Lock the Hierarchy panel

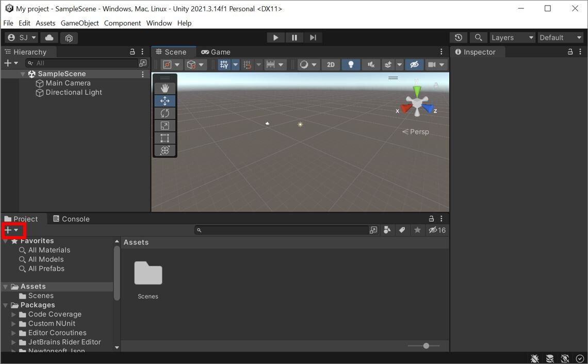tap(132, 52)
